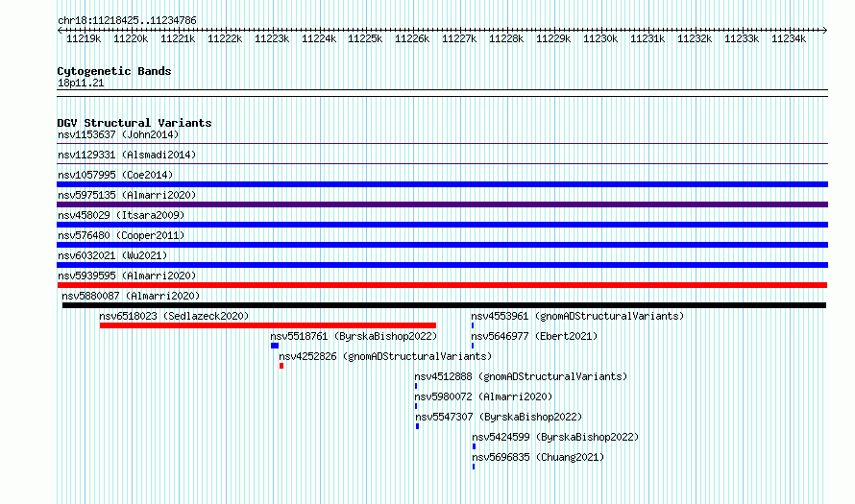The width and height of the screenshot is (855, 504).
Task: Click the 11231k ruler position
Action: point(647,38)
